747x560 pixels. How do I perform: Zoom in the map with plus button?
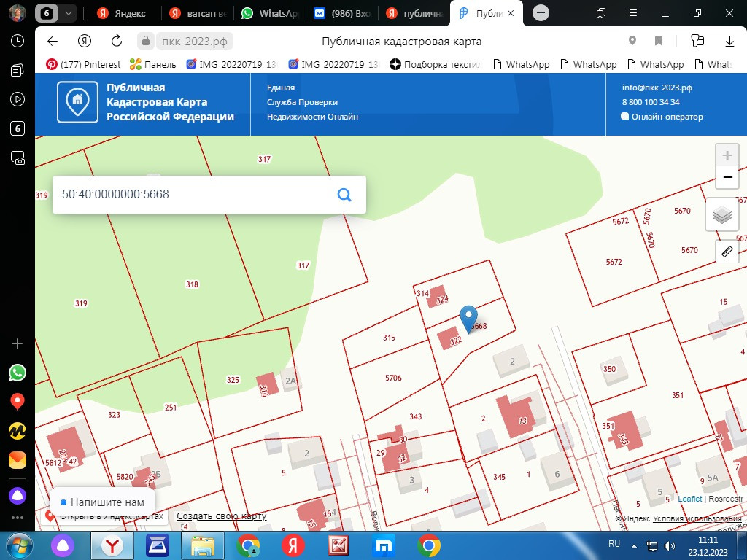(x=727, y=155)
